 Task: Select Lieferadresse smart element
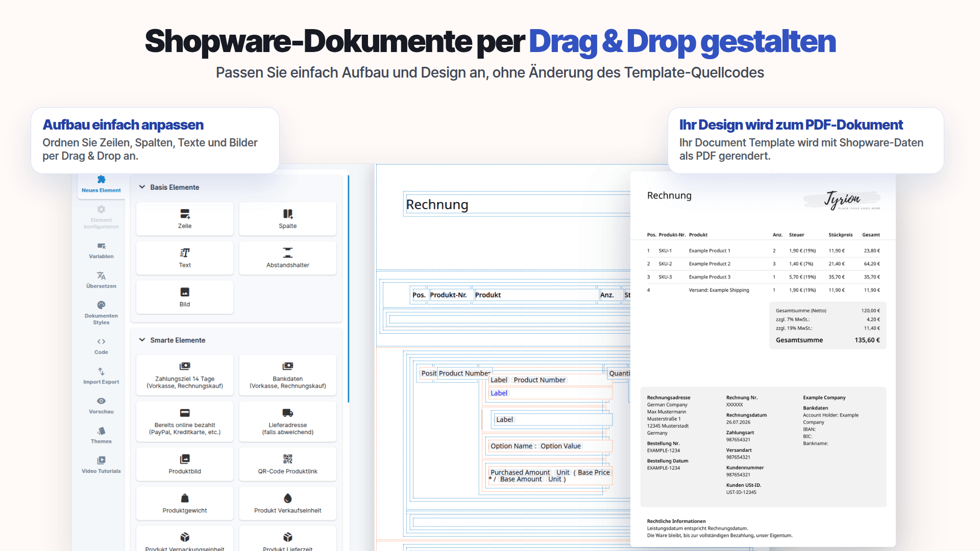[x=288, y=421]
